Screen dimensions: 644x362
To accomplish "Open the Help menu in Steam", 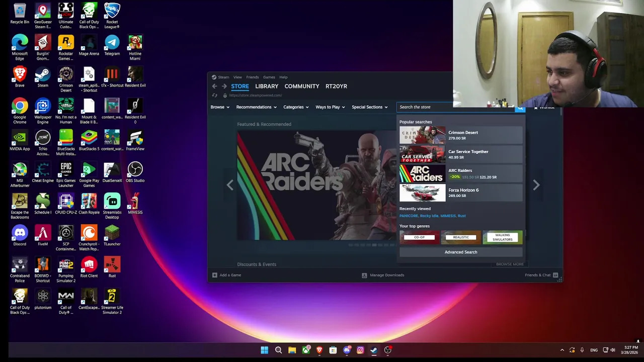I will click(x=283, y=77).
